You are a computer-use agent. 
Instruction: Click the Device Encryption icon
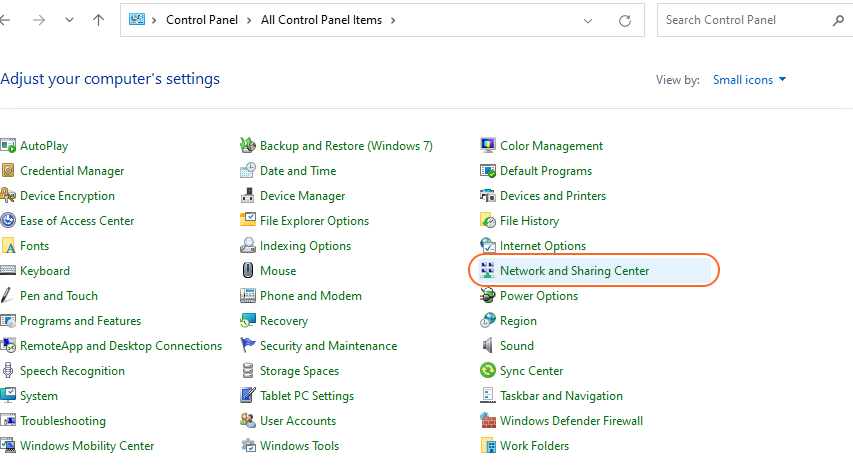(x=8, y=196)
